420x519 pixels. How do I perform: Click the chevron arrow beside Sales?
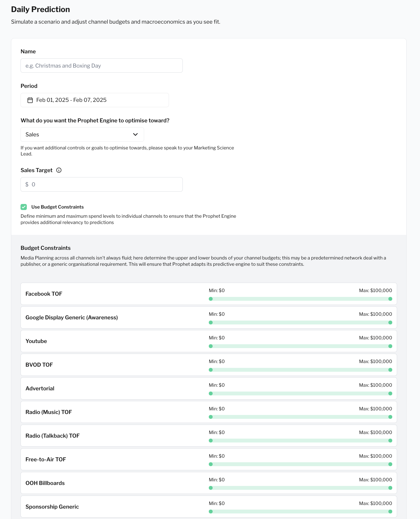pyautogui.click(x=135, y=134)
